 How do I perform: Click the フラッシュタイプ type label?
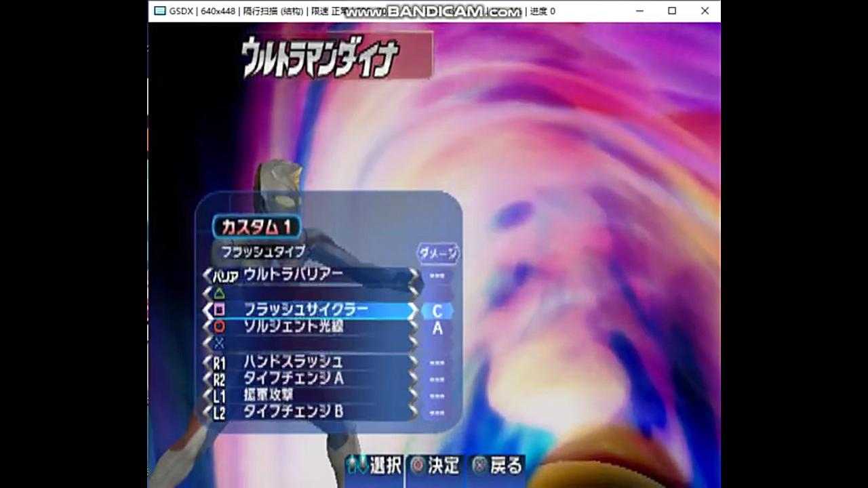click(x=263, y=251)
